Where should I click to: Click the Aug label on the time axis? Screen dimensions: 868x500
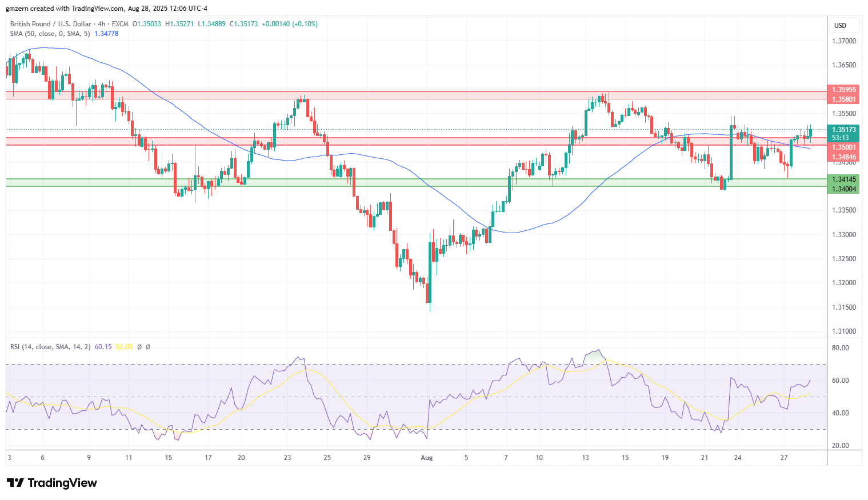tap(426, 458)
